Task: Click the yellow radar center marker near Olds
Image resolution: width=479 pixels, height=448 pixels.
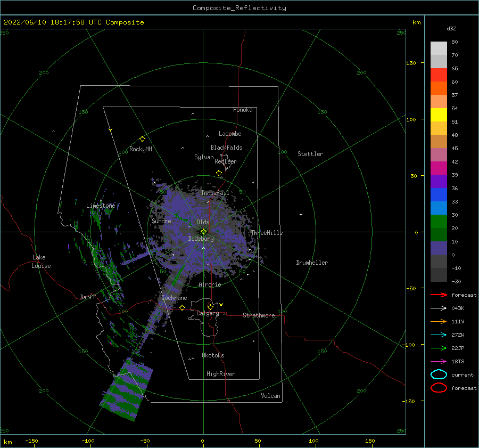Action: point(203,232)
